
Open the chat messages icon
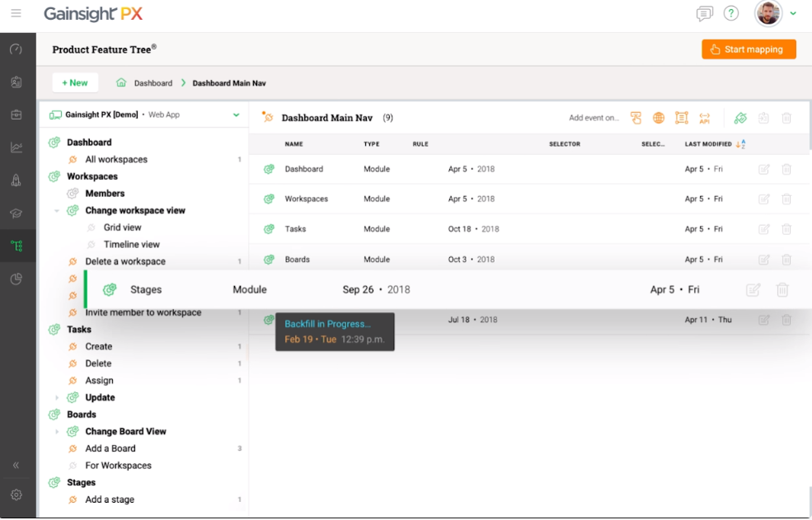tap(704, 14)
